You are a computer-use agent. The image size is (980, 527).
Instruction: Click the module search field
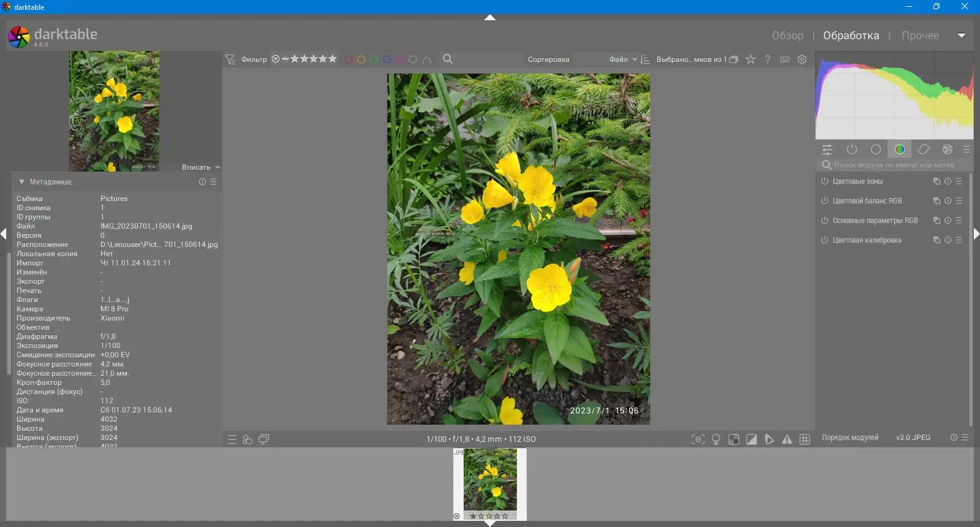[894, 165]
